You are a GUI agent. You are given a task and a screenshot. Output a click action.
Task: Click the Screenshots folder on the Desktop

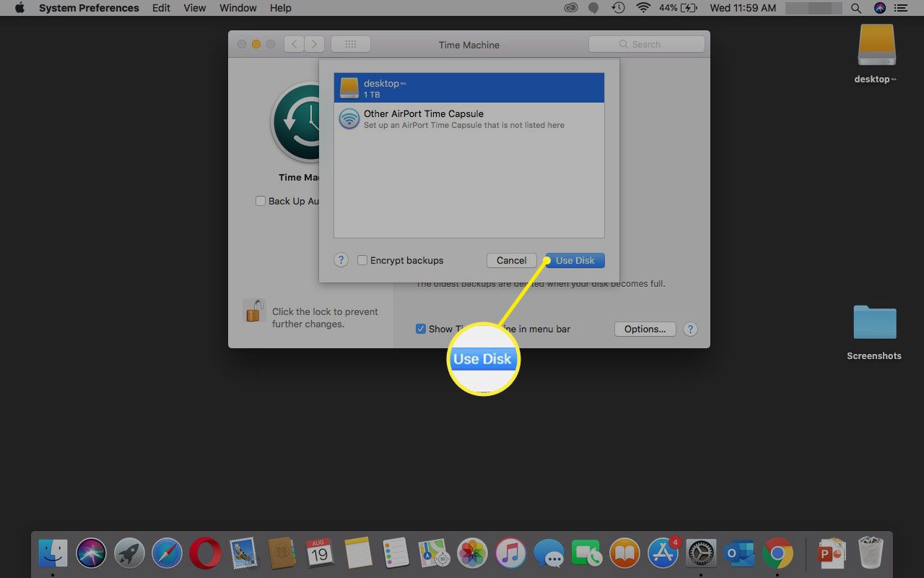[x=874, y=322]
